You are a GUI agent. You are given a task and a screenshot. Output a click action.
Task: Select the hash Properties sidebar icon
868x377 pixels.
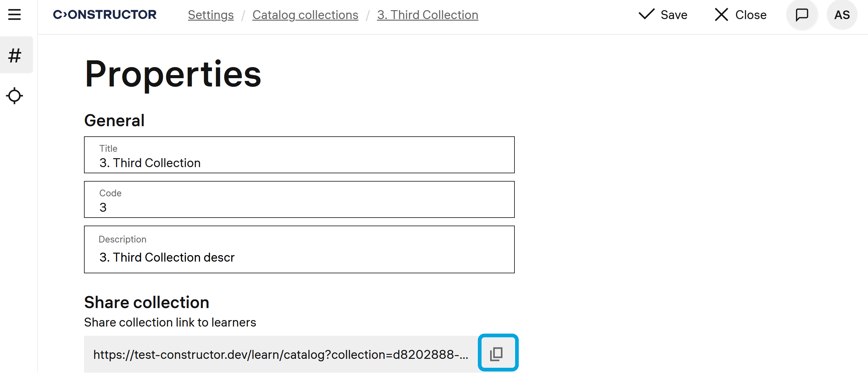point(15,55)
